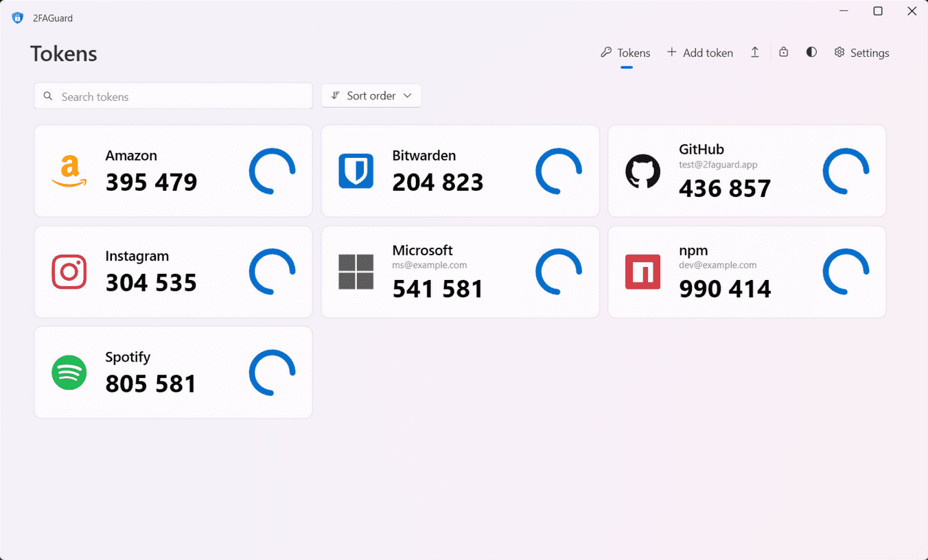Screen dimensions: 928x560
Task: Copy Bitwarden code 204 823
Action: pos(438,183)
